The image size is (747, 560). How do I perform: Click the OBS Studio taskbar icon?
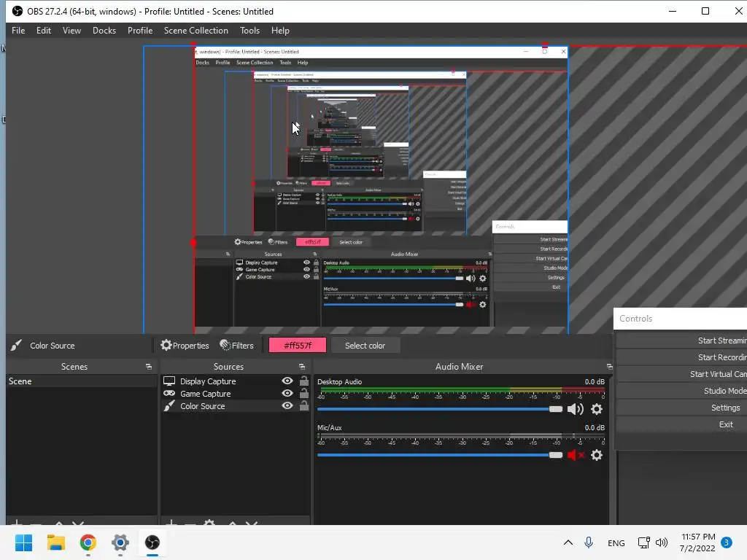click(x=152, y=542)
